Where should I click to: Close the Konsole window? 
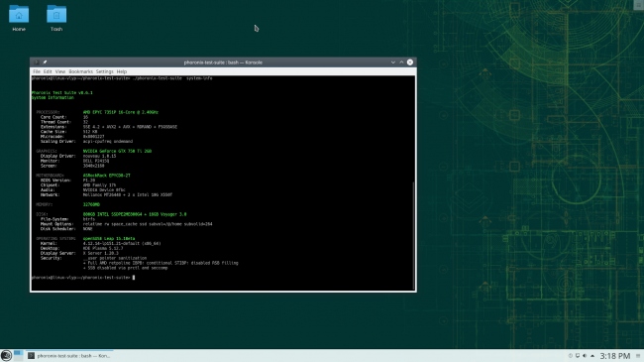(x=410, y=62)
